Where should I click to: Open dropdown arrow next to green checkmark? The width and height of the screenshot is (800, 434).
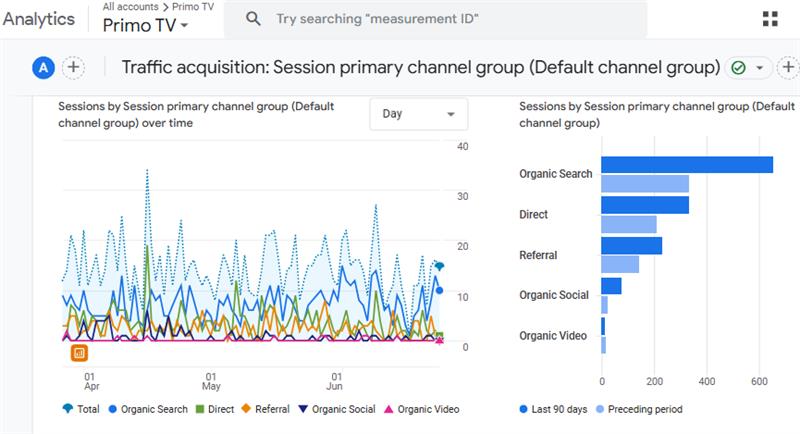point(759,68)
